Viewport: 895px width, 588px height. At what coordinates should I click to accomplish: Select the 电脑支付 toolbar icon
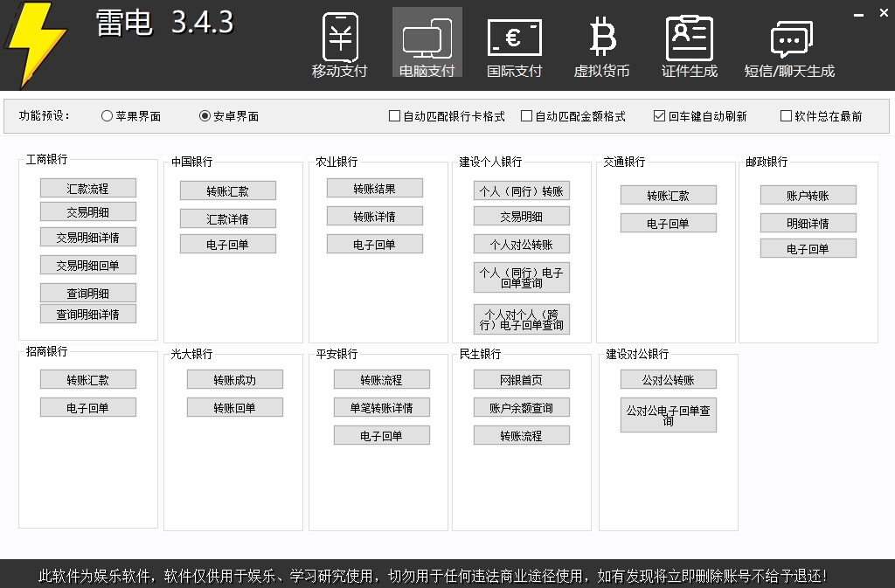pyautogui.click(x=427, y=42)
